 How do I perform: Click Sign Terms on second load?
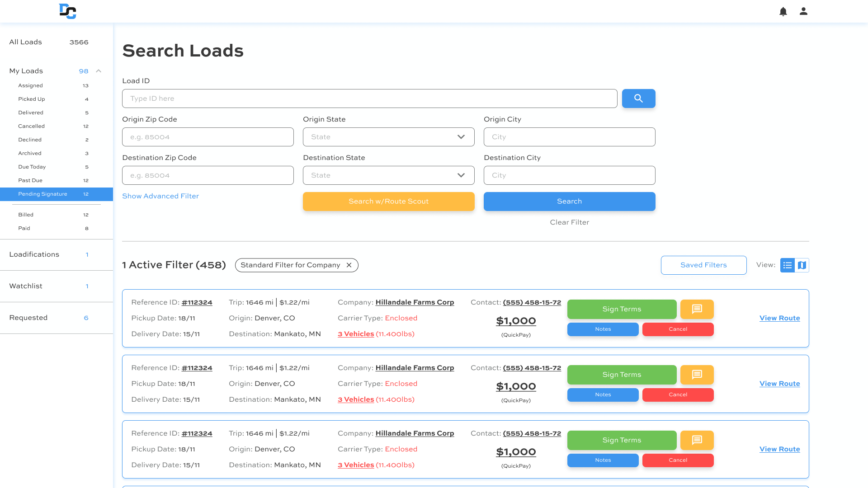tap(622, 375)
